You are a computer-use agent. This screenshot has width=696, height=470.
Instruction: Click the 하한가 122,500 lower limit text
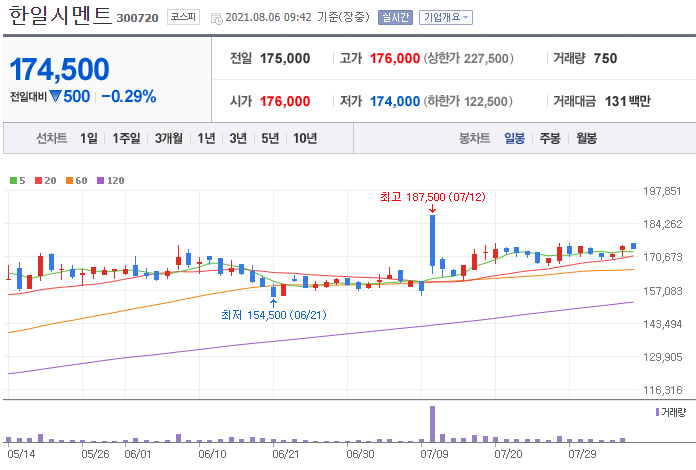tap(468, 102)
